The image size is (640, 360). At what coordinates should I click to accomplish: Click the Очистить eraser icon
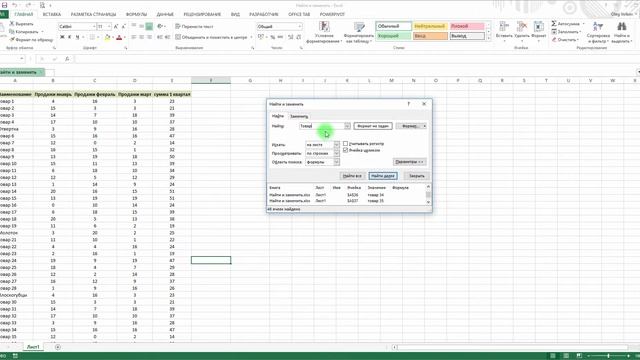554,40
